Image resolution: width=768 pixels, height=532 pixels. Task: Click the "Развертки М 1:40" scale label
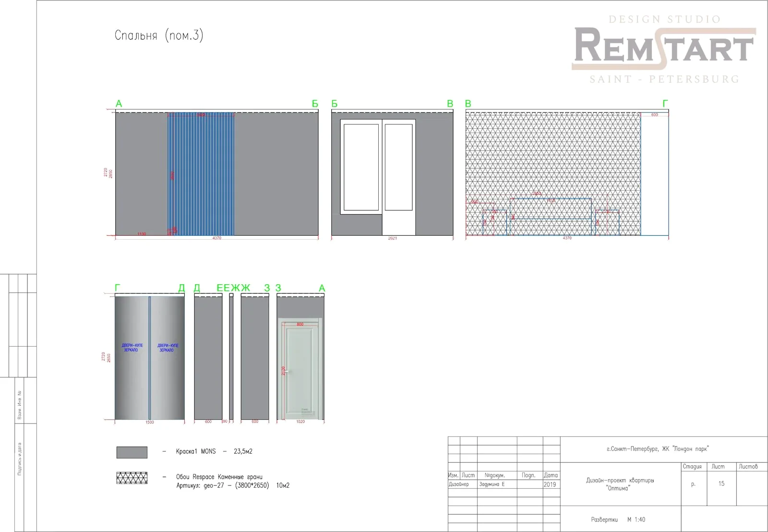pos(618,520)
